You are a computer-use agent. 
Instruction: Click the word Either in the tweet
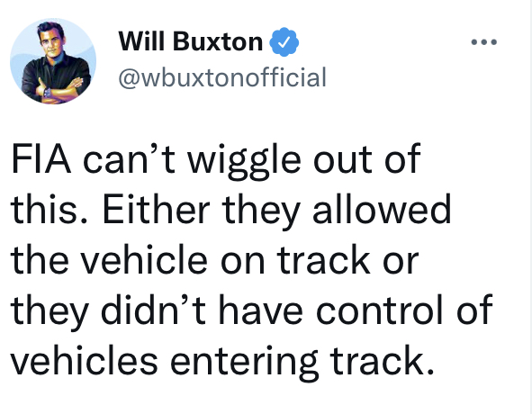point(156,209)
